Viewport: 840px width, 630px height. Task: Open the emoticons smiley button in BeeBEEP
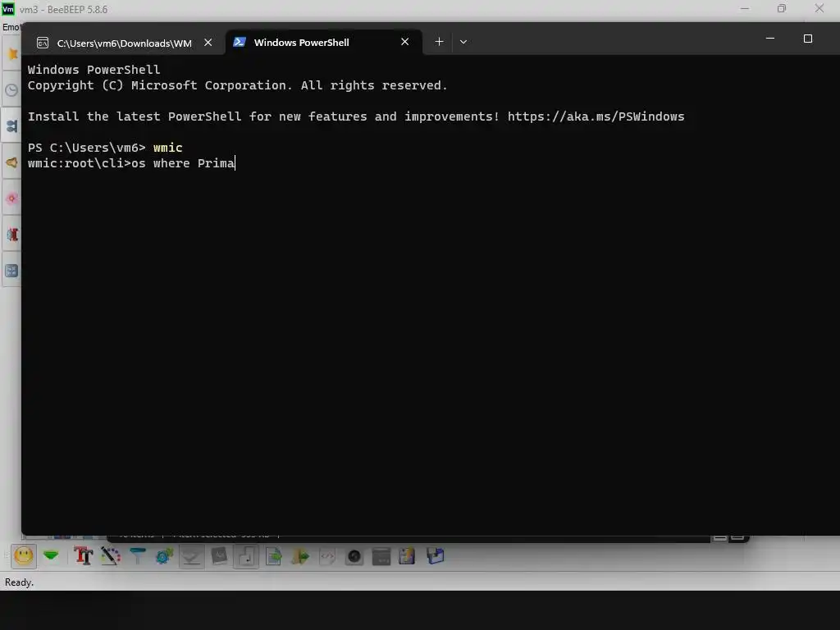tap(24, 556)
